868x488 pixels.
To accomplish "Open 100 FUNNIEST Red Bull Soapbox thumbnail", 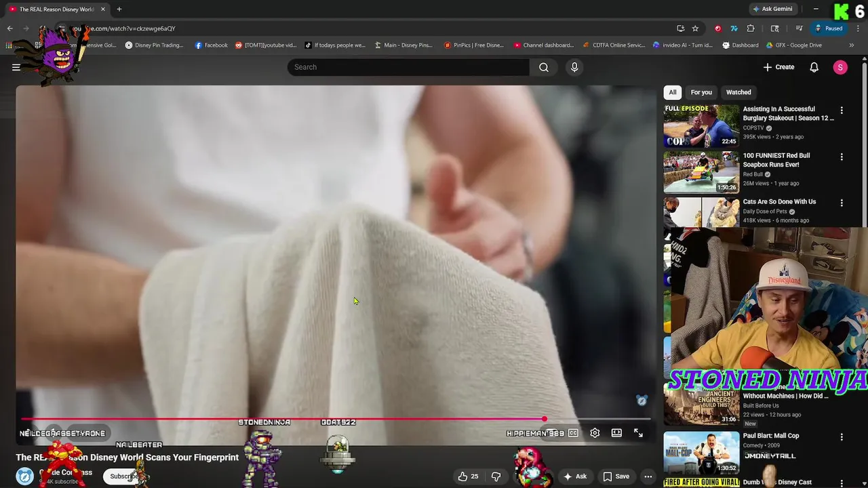I will click(701, 172).
